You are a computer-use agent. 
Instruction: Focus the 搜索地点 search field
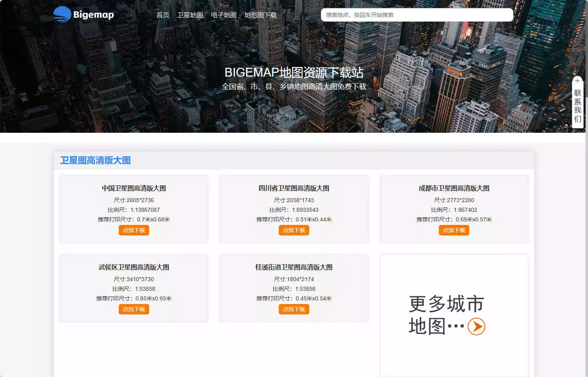[x=417, y=15]
